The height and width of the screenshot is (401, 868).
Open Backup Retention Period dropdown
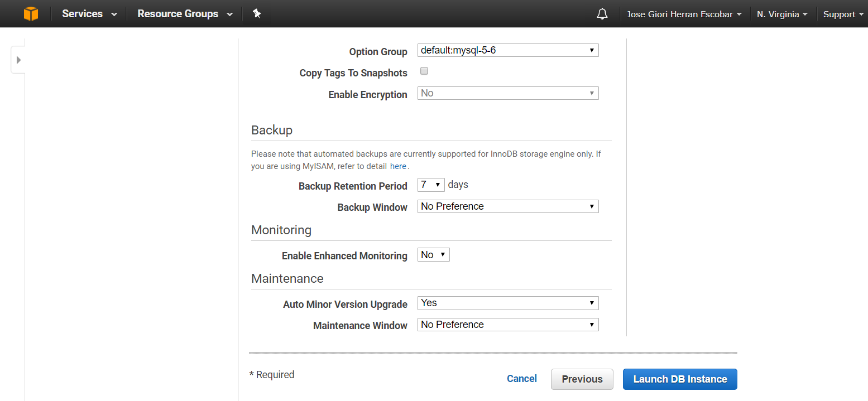coord(431,185)
